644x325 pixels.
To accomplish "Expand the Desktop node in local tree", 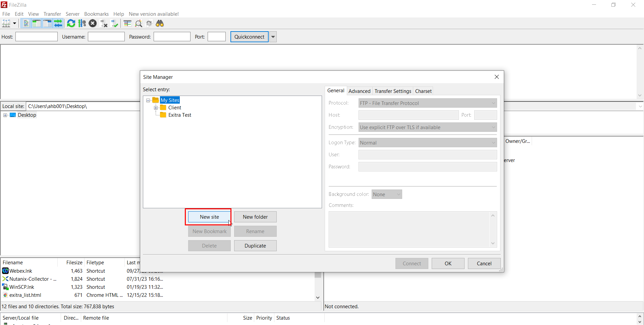I will click(x=5, y=115).
